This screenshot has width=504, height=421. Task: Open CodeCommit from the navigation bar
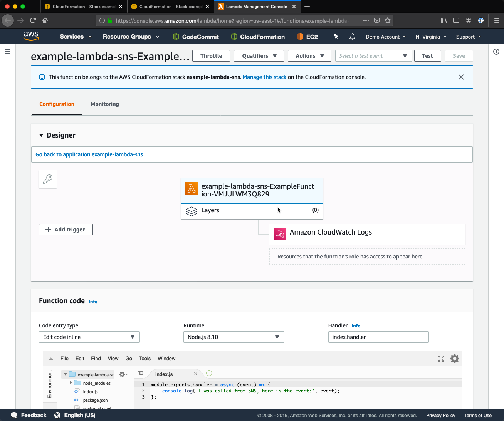pyautogui.click(x=195, y=36)
